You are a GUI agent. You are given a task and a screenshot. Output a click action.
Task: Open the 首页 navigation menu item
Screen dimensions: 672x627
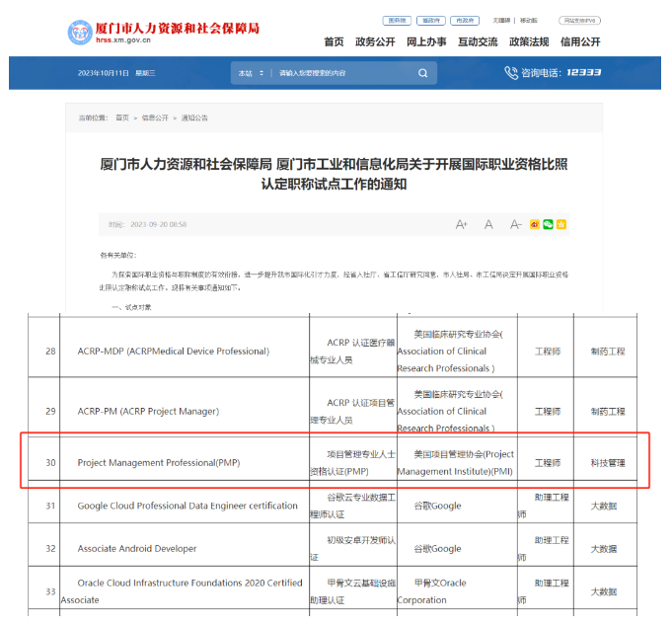coord(334,41)
